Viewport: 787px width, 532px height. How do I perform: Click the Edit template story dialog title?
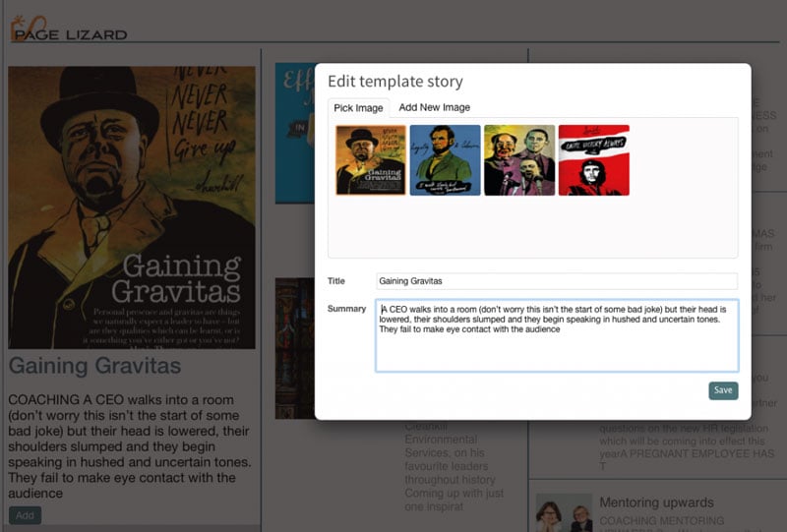[395, 82]
